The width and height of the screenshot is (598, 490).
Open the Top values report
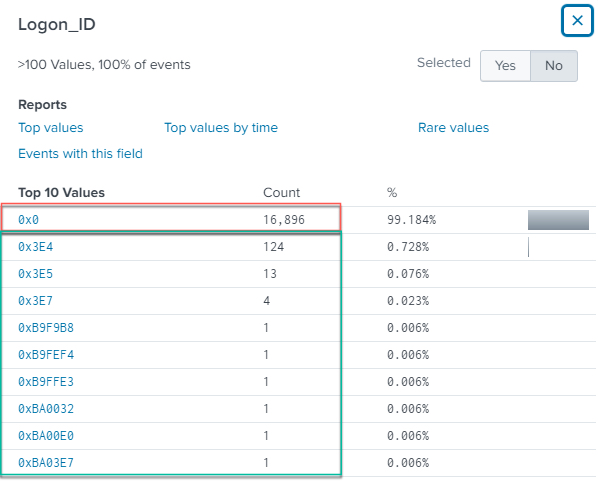51,128
